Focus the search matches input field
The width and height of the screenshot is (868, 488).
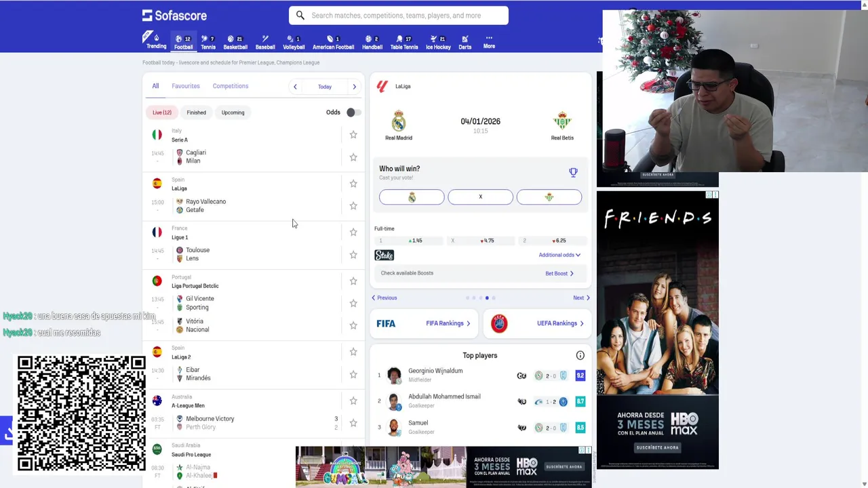point(398,16)
